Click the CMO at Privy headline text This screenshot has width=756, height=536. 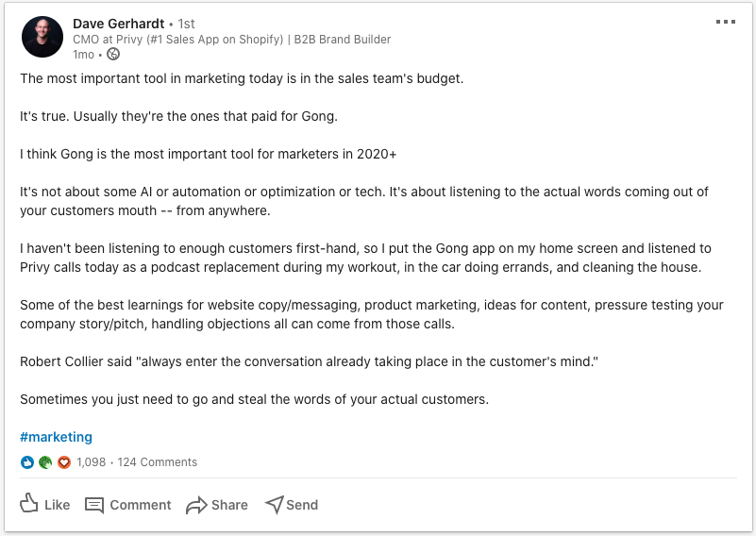[232, 40]
